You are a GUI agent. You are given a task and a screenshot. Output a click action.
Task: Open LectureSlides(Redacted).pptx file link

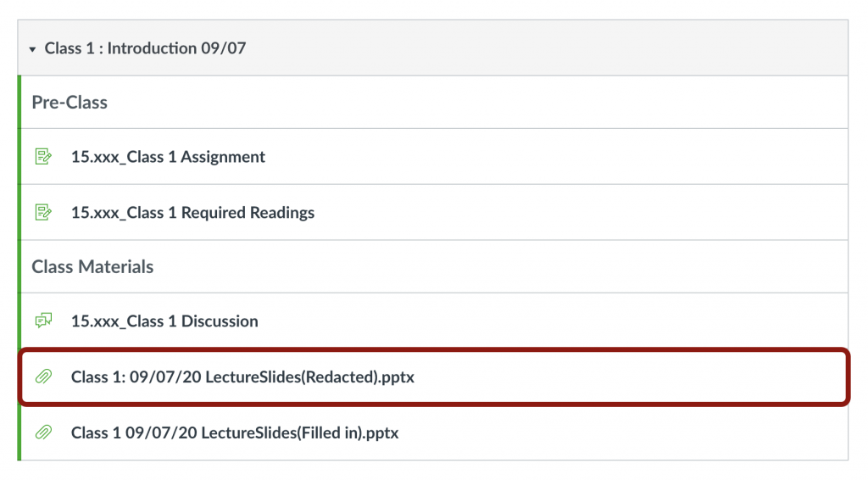point(242,377)
